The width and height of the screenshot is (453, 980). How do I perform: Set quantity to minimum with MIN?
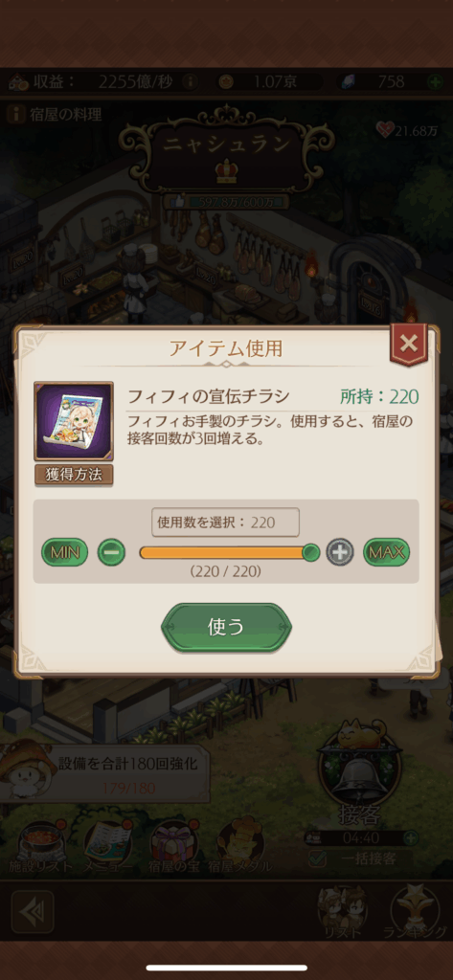point(64,552)
